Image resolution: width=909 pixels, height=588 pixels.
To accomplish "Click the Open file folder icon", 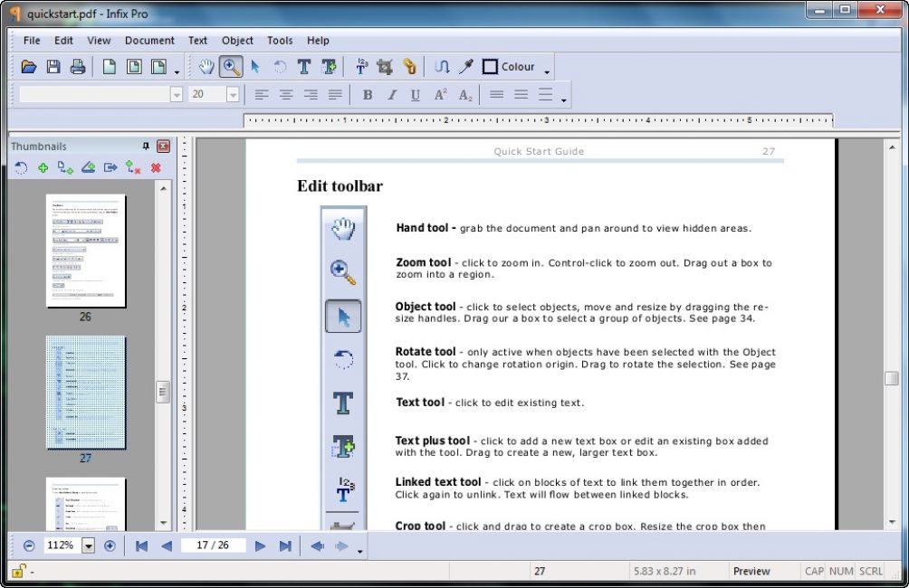I will 28,67.
